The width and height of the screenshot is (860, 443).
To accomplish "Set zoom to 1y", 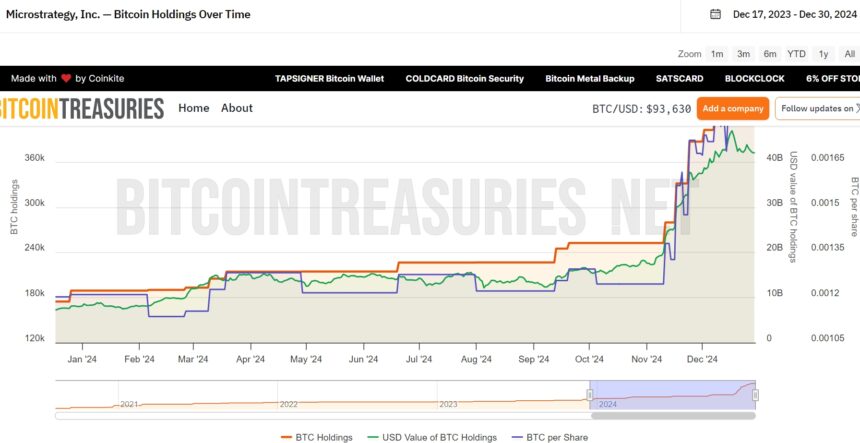I will point(823,54).
